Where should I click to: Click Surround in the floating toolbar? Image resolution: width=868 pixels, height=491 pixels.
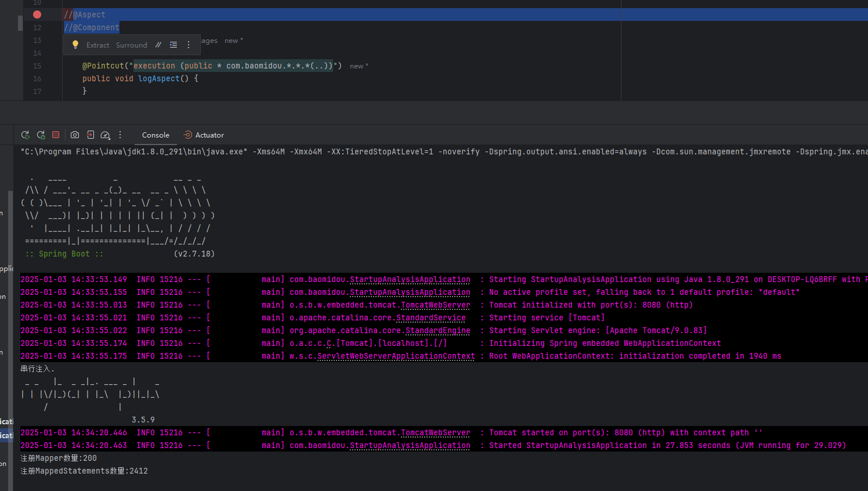(x=131, y=45)
